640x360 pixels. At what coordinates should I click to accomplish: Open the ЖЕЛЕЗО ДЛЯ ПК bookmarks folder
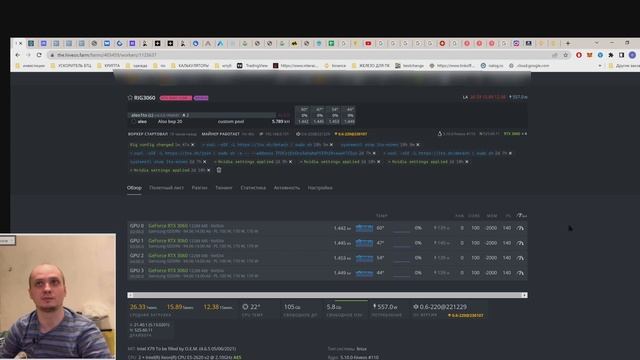[x=371, y=65]
